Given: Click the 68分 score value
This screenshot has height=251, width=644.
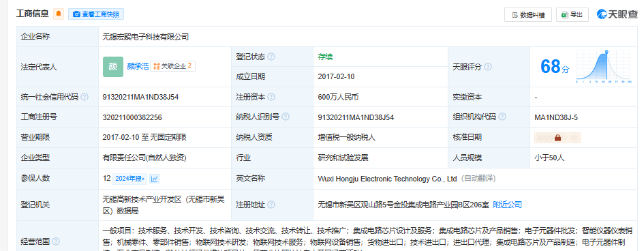Looking at the screenshot, I should 555,66.
